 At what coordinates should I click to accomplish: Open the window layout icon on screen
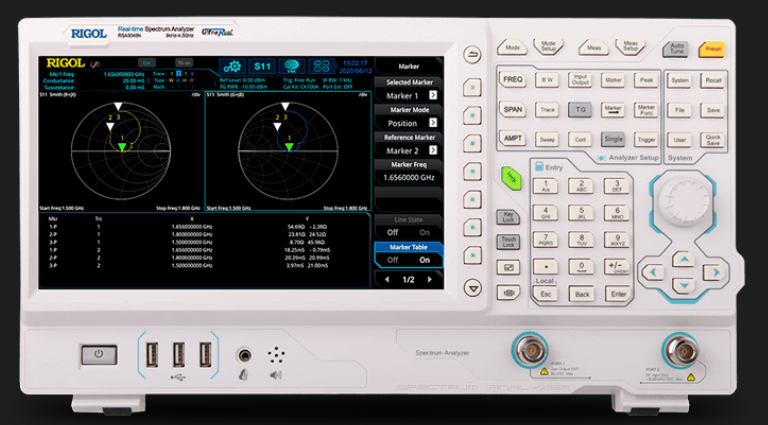coord(322,66)
